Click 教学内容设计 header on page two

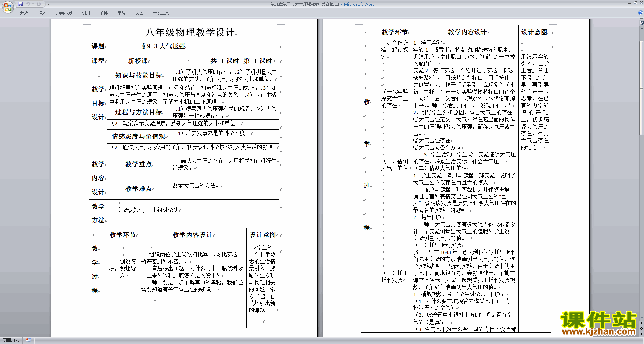click(x=467, y=32)
